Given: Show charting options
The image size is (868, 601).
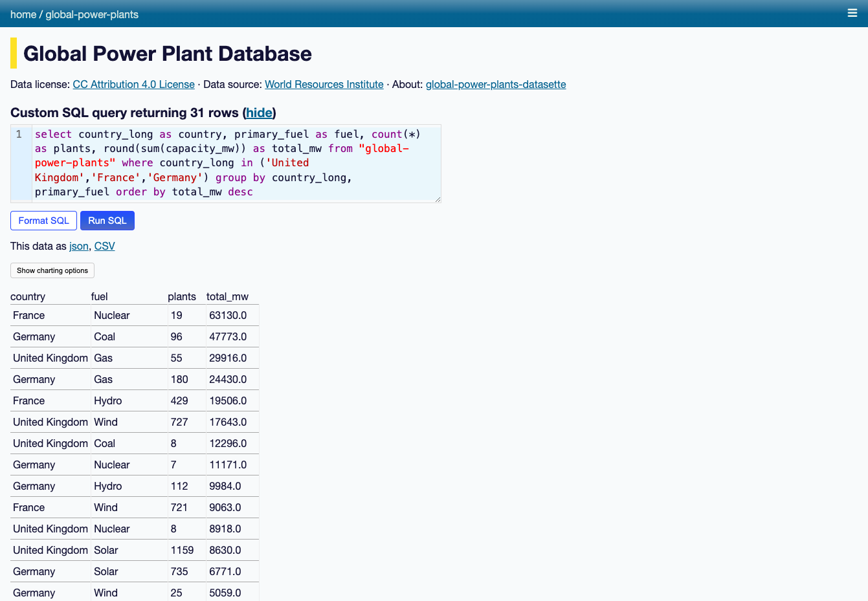Looking at the screenshot, I should pos(52,270).
